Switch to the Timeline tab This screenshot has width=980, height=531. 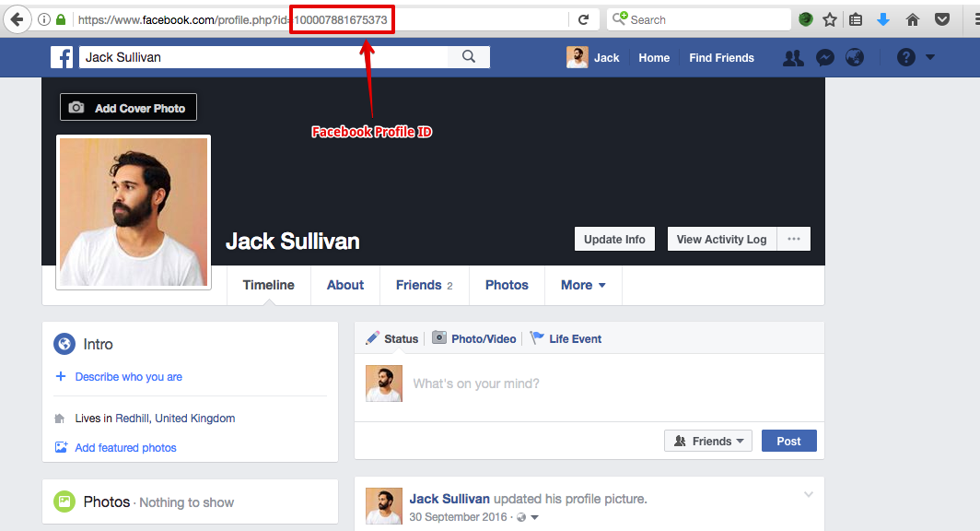click(x=269, y=285)
